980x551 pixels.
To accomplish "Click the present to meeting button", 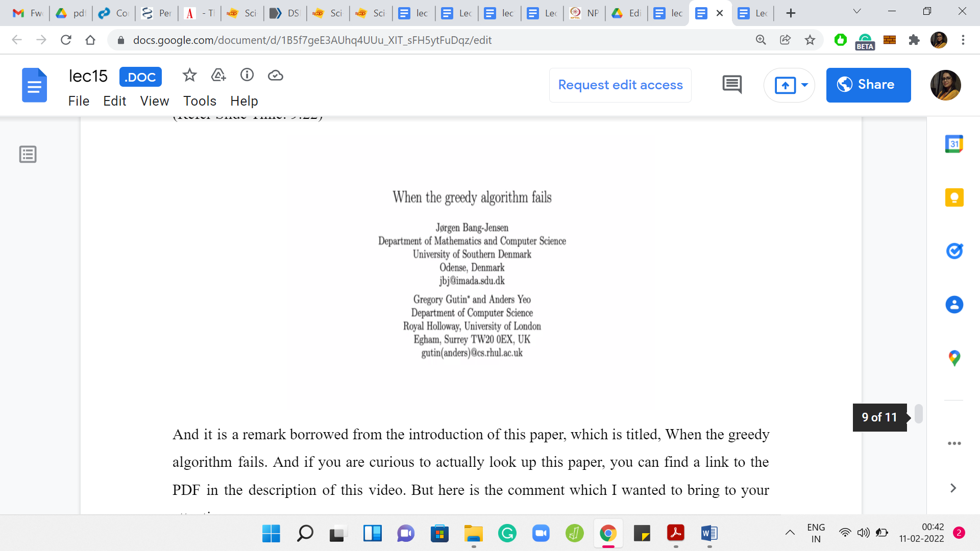I will coord(785,85).
